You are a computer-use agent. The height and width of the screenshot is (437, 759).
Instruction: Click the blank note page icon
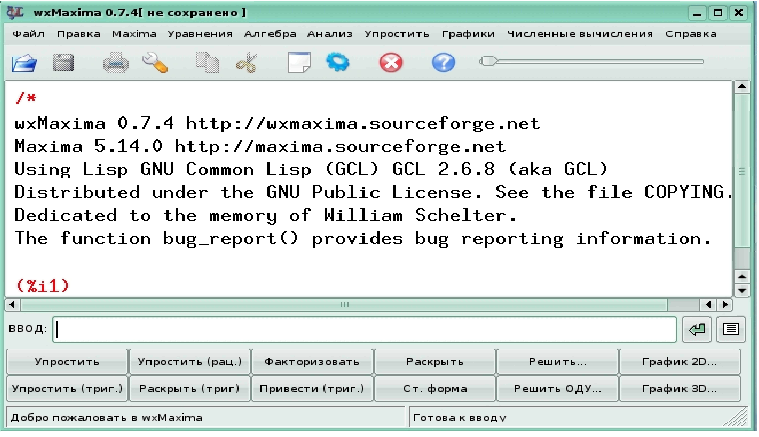click(299, 63)
